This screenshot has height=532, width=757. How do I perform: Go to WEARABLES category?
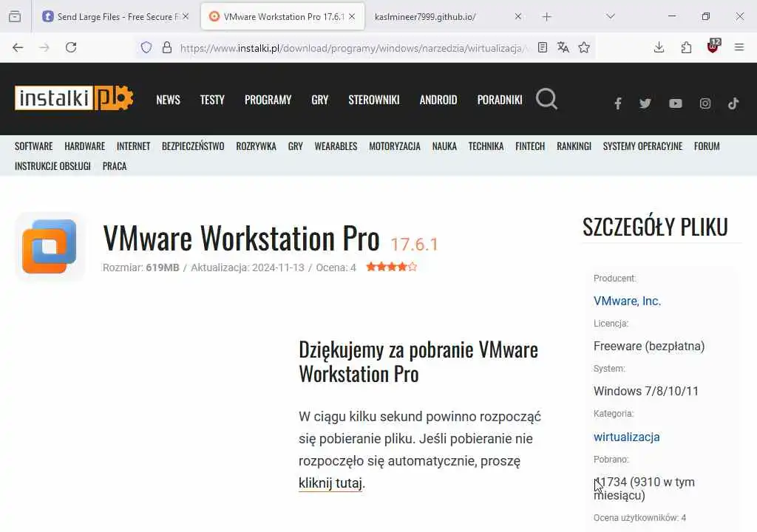point(336,146)
